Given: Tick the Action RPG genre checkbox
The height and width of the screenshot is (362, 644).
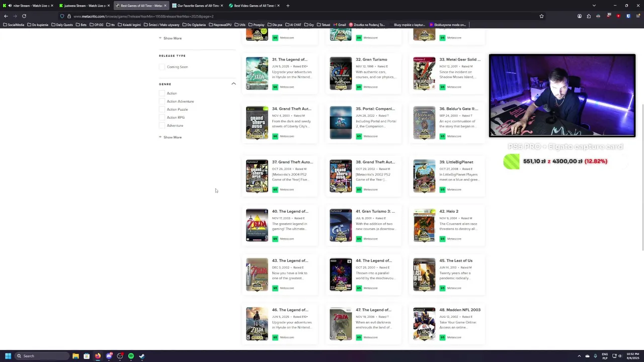Looking at the screenshot, I should 162,117.
